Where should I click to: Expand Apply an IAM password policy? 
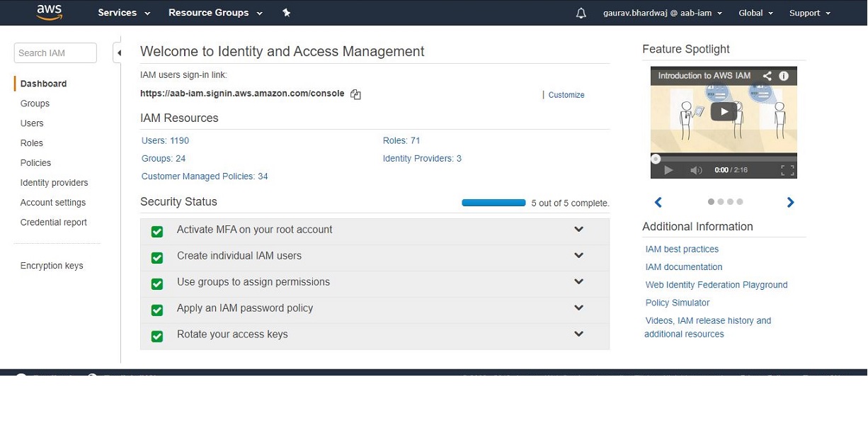(578, 308)
